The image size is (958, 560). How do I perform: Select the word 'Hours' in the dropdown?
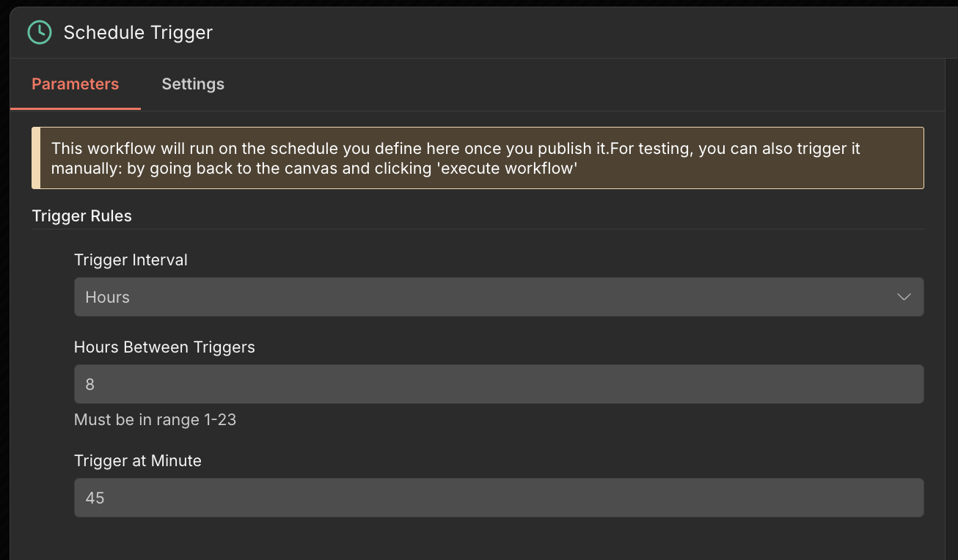108,298
